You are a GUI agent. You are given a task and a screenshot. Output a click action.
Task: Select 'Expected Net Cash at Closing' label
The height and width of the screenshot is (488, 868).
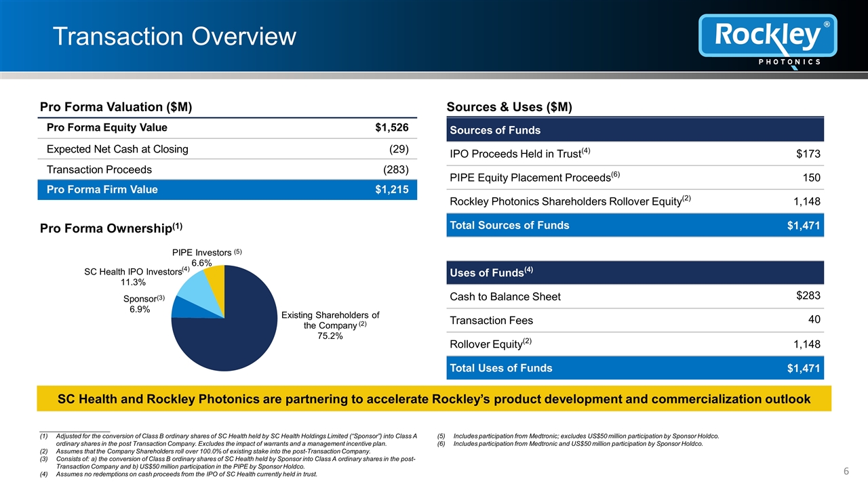(117, 149)
